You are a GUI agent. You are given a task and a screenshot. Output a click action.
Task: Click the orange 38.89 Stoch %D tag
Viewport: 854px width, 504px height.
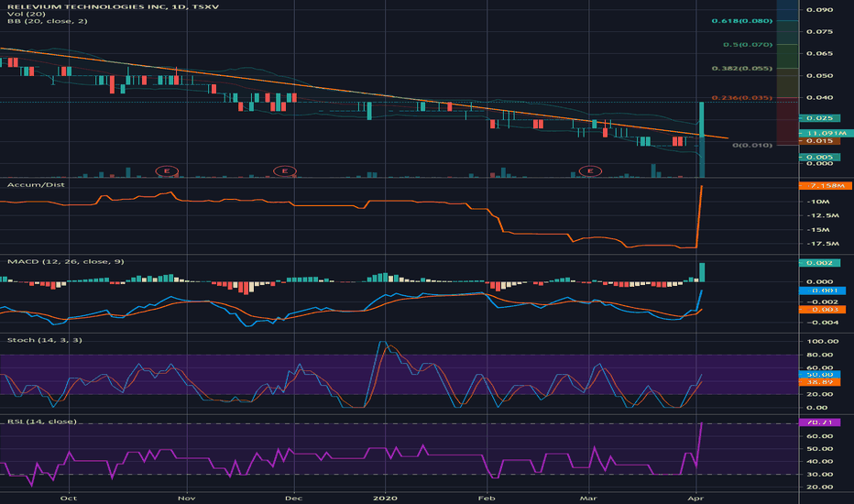pos(820,382)
